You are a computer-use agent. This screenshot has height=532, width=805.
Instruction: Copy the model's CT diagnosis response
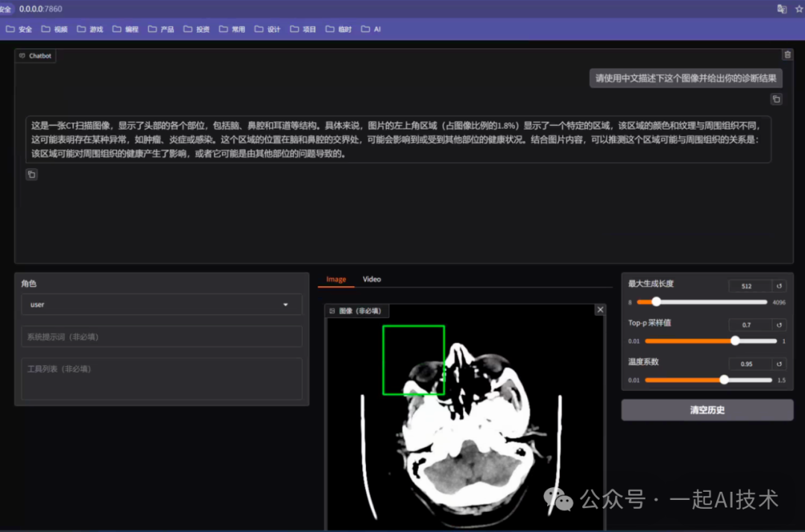31,174
